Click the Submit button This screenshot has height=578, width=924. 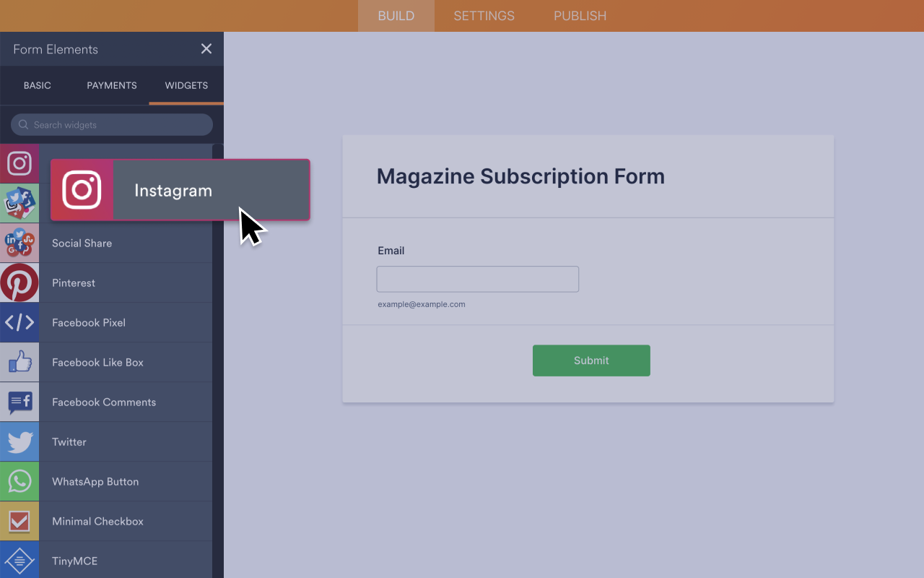(x=591, y=360)
